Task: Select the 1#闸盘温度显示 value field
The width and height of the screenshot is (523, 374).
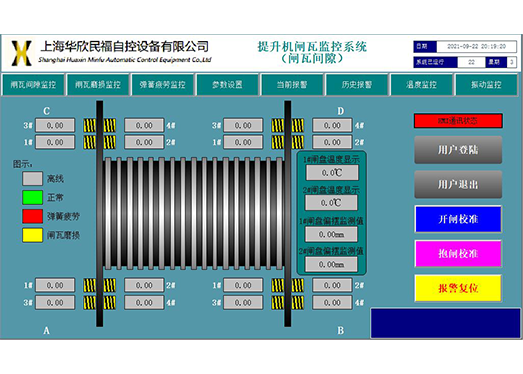Action: pos(332,172)
